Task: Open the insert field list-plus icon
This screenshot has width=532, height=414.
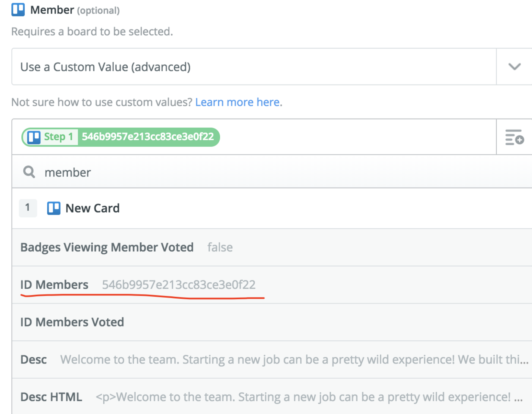Action: 514,137
